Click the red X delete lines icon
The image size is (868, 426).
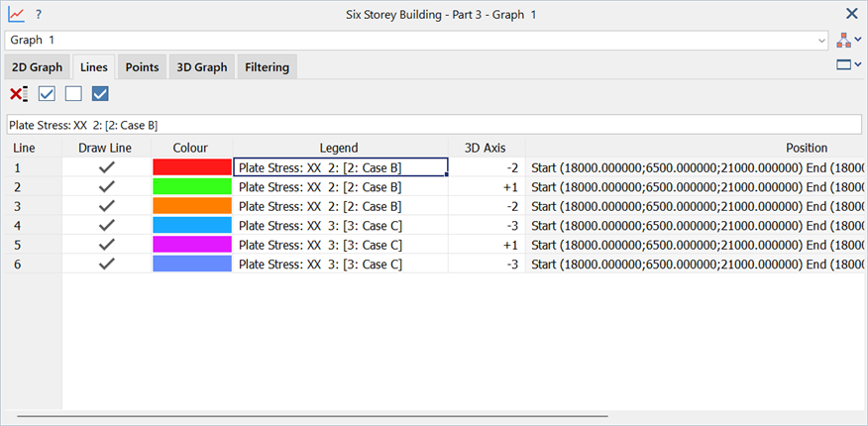tap(18, 94)
